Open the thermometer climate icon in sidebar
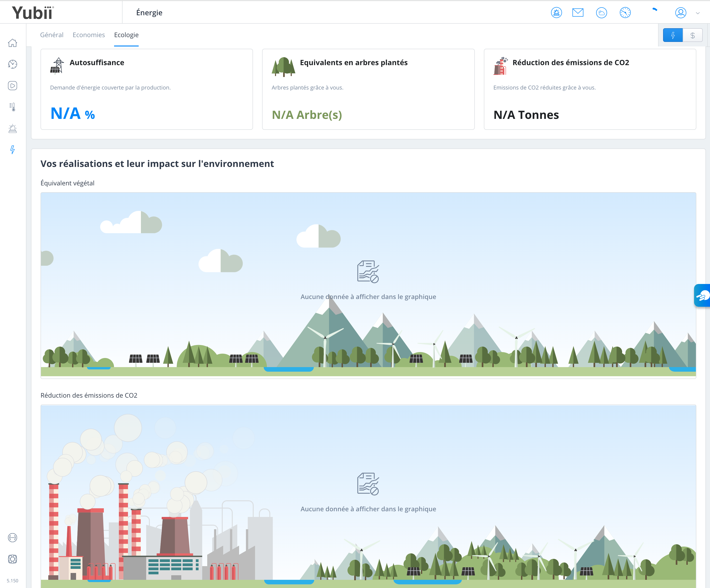 click(13, 107)
